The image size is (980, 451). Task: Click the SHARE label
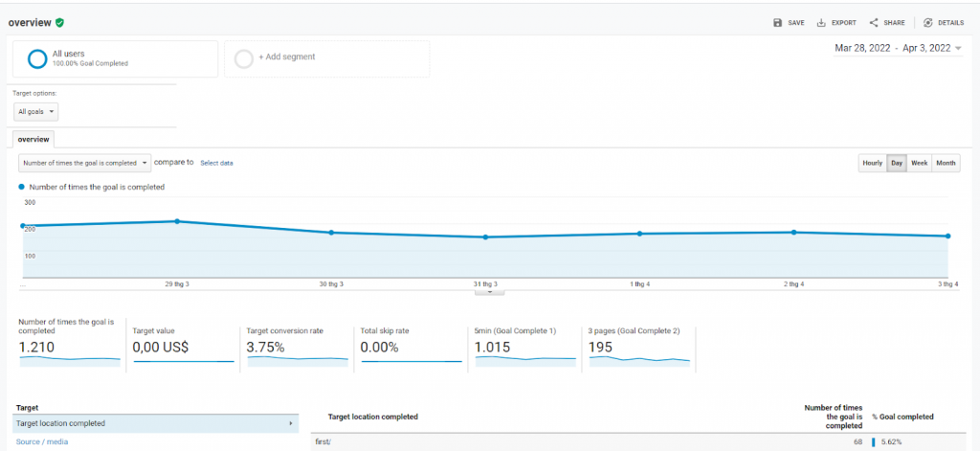click(x=895, y=23)
